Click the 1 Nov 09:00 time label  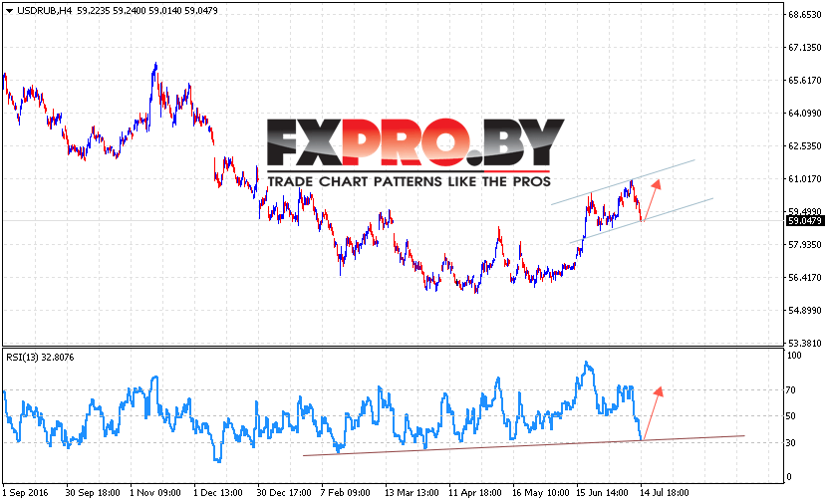(155, 493)
